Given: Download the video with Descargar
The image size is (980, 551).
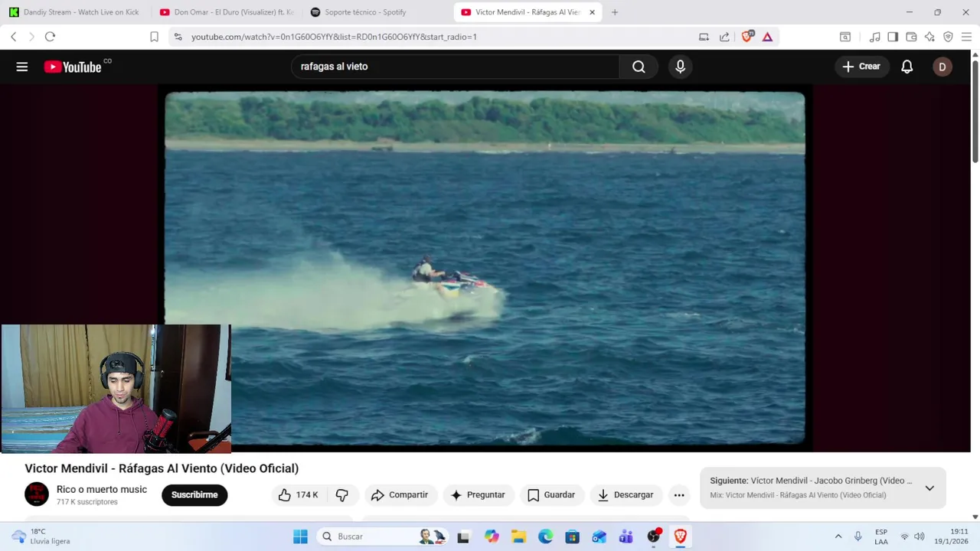Looking at the screenshot, I should point(626,495).
